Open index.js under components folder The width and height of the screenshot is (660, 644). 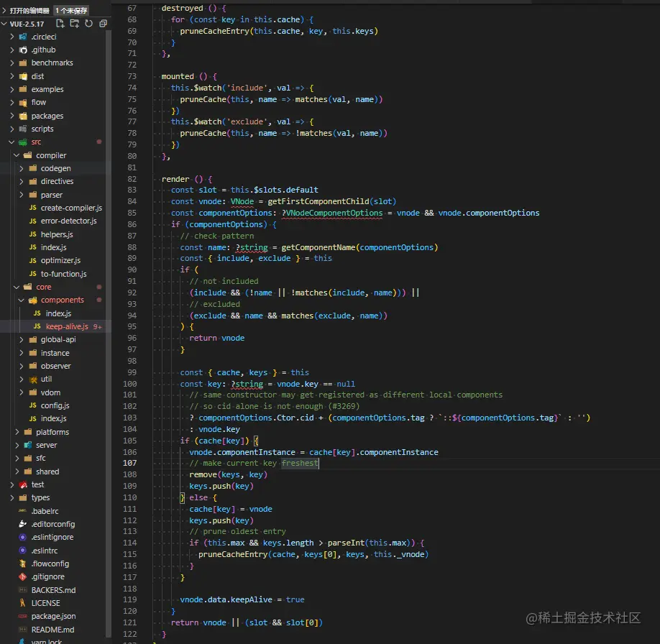[x=58, y=313]
